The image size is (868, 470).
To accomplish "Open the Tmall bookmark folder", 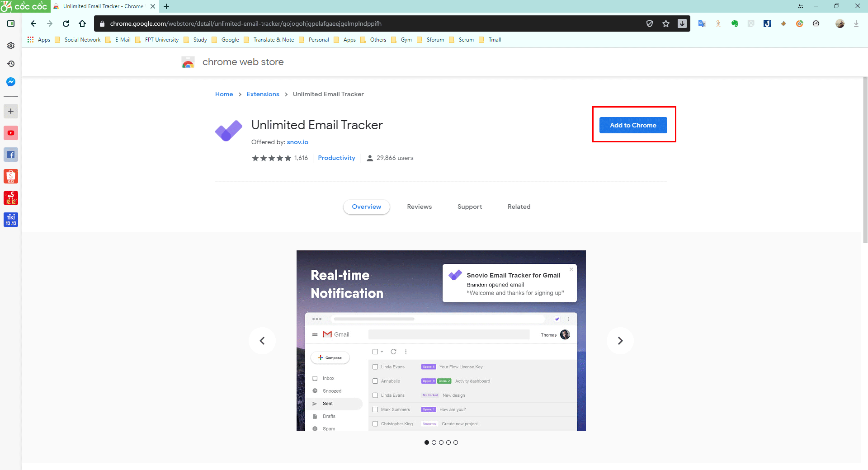I will [490, 40].
